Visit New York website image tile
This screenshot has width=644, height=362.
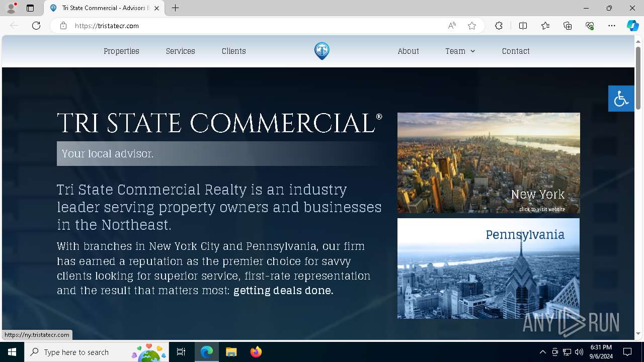(x=489, y=163)
